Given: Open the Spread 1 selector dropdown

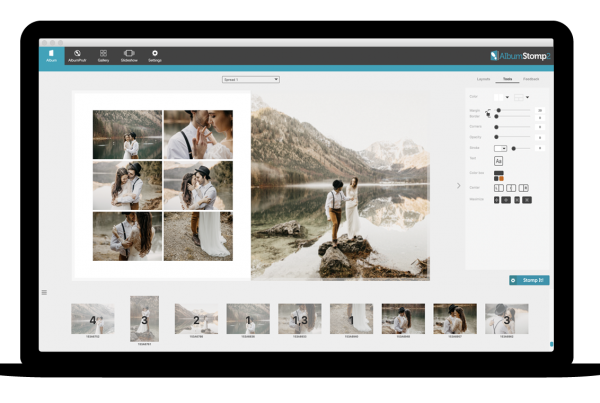Looking at the screenshot, I should 251,80.
